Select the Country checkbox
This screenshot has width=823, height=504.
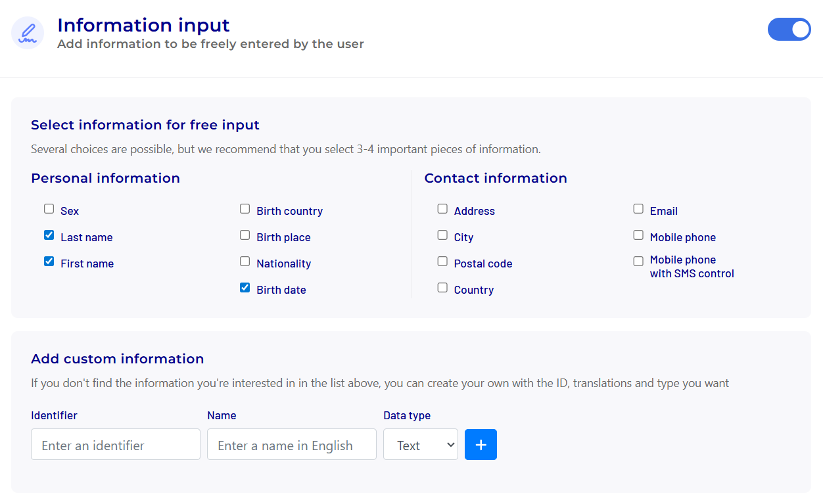442,288
